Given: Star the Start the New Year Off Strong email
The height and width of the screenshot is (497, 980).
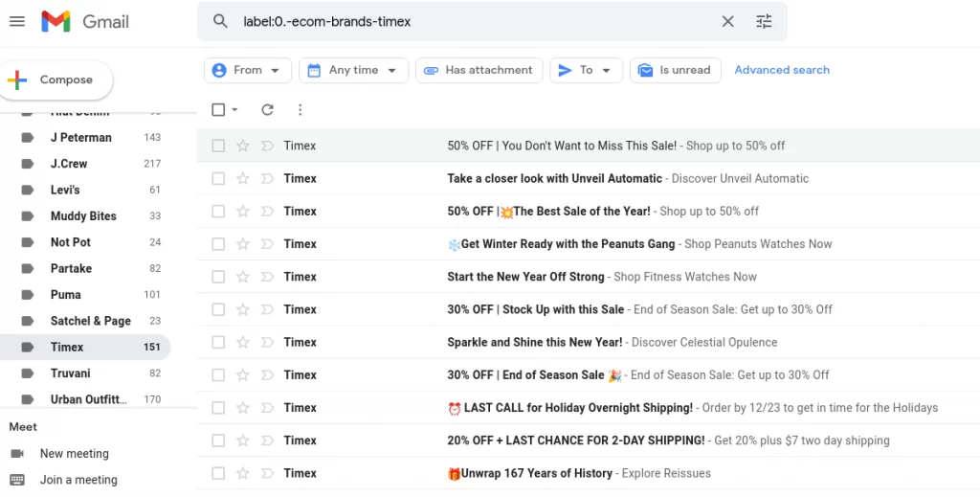Looking at the screenshot, I should coord(242,277).
